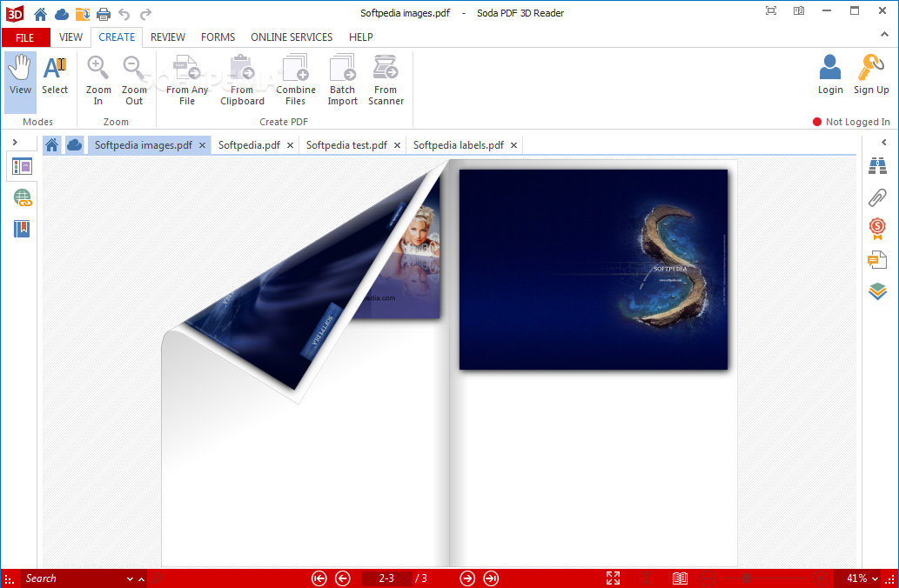Jump to the last page

[492, 578]
